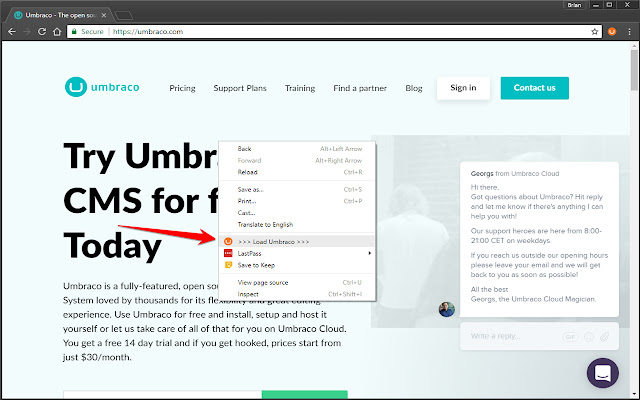Expand LastPass submenu arrow
This screenshot has height=400, width=640.
point(369,253)
